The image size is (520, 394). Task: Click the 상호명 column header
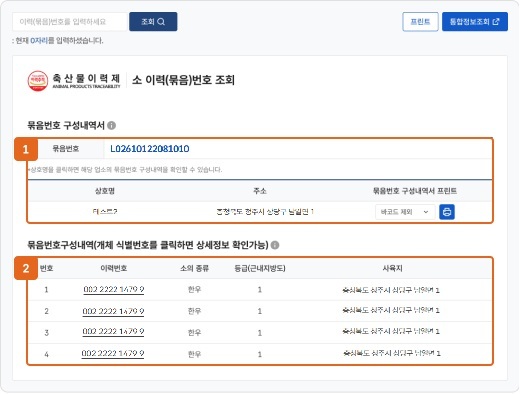(x=105, y=191)
